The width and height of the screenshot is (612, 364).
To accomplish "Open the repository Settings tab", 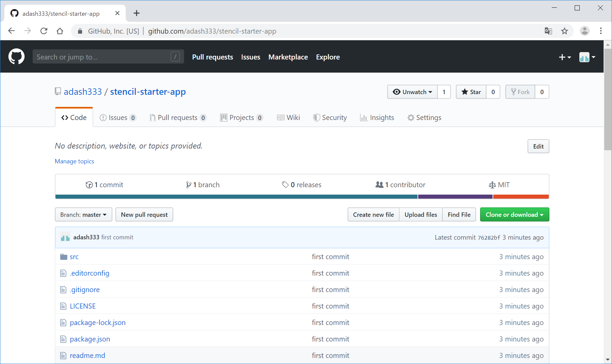I will pos(424,118).
